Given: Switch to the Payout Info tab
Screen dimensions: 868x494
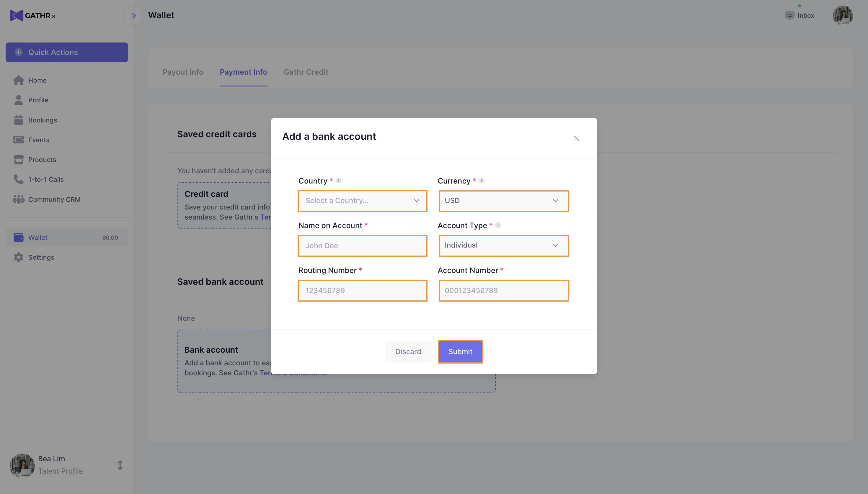Looking at the screenshot, I should tap(182, 72).
